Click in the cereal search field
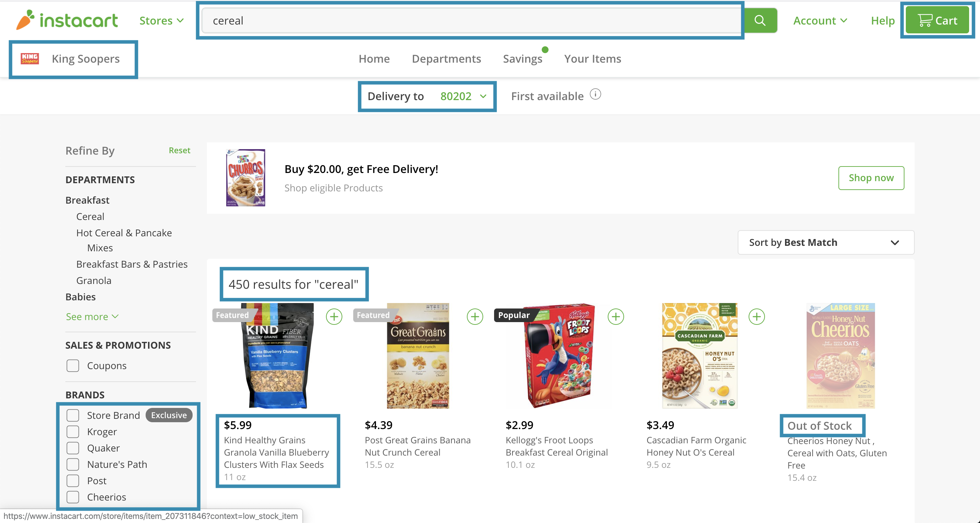 472,20
